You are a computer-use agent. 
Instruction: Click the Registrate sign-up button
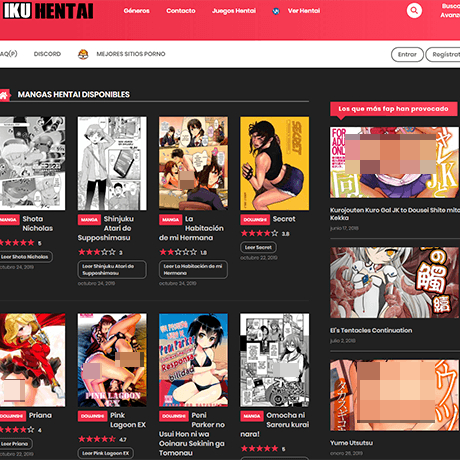[443, 54]
